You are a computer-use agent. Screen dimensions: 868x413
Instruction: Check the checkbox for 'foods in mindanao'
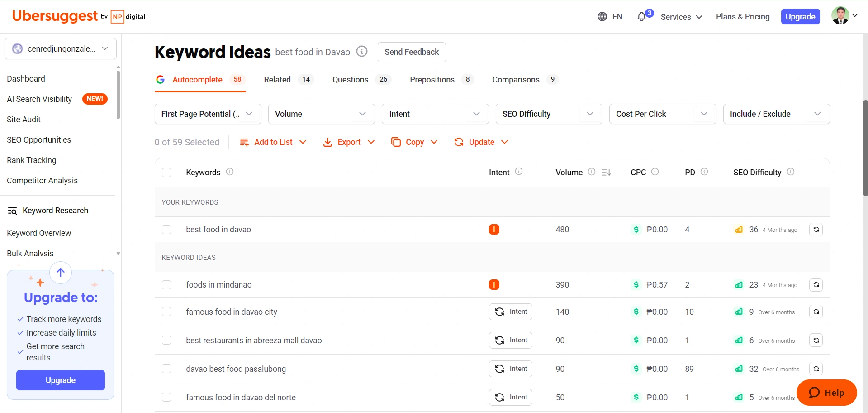pyautogui.click(x=166, y=285)
